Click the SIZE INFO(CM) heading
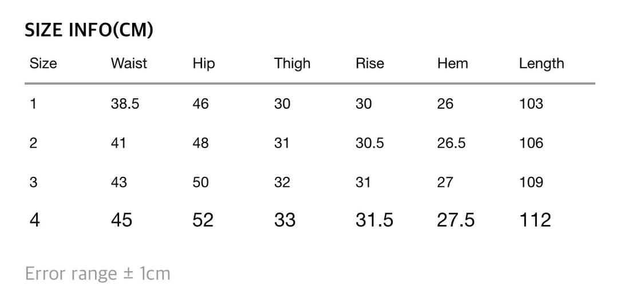The width and height of the screenshot is (644, 298). pyautogui.click(x=89, y=30)
